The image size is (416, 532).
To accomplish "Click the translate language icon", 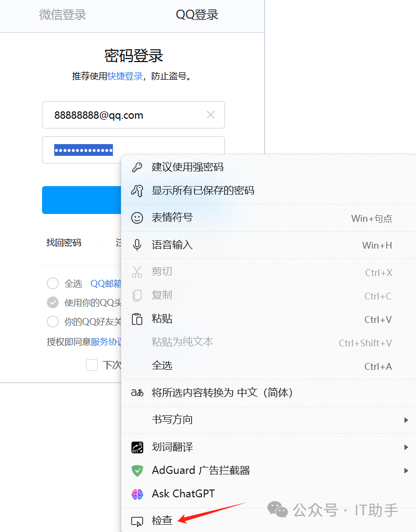I will coord(137,393).
